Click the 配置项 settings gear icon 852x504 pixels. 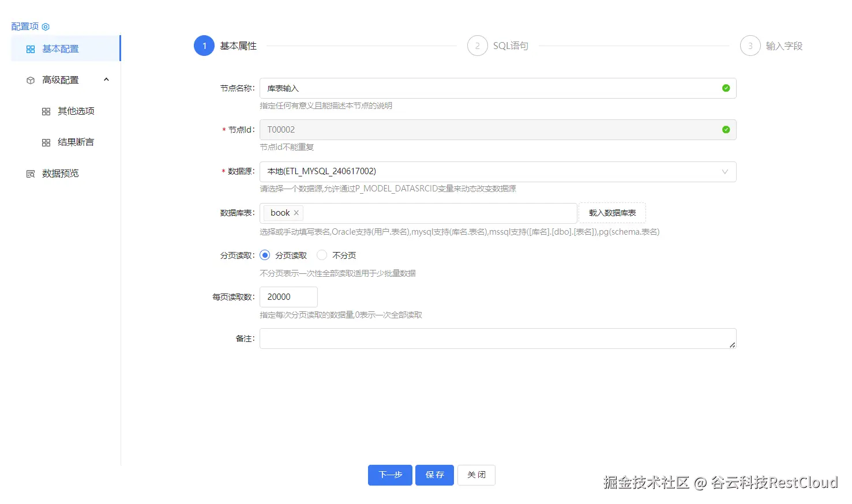pyautogui.click(x=46, y=26)
